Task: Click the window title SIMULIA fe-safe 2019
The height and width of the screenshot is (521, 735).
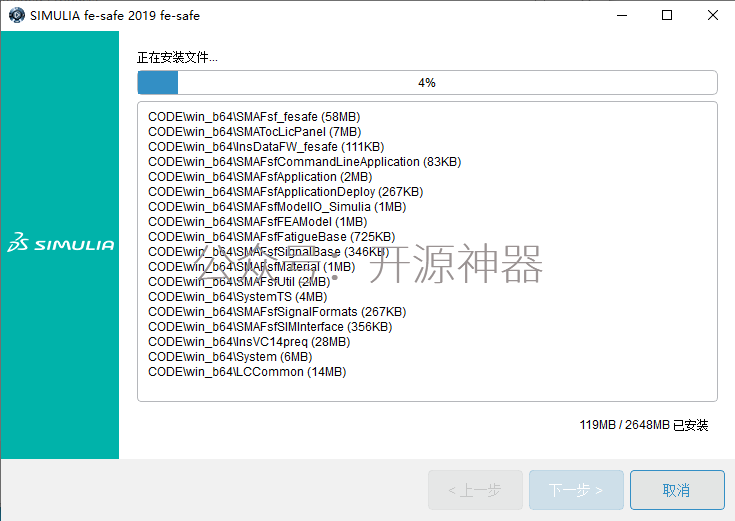Action: [115, 15]
